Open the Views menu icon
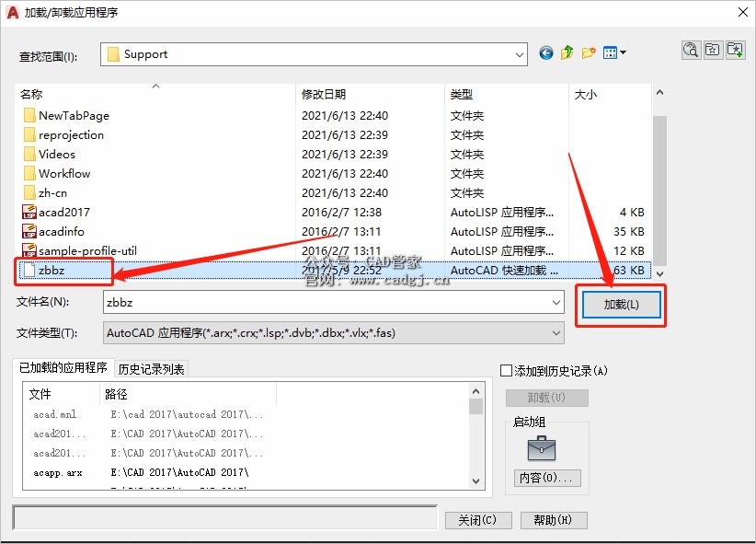This screenshot has height=544, width=756. tap(614, 52)
